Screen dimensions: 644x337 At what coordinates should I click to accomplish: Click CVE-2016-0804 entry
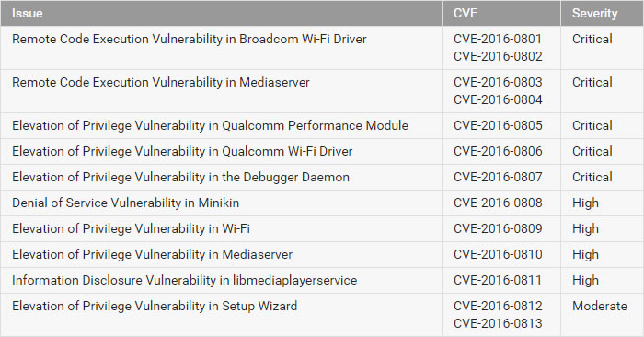(x=498, y=99)
